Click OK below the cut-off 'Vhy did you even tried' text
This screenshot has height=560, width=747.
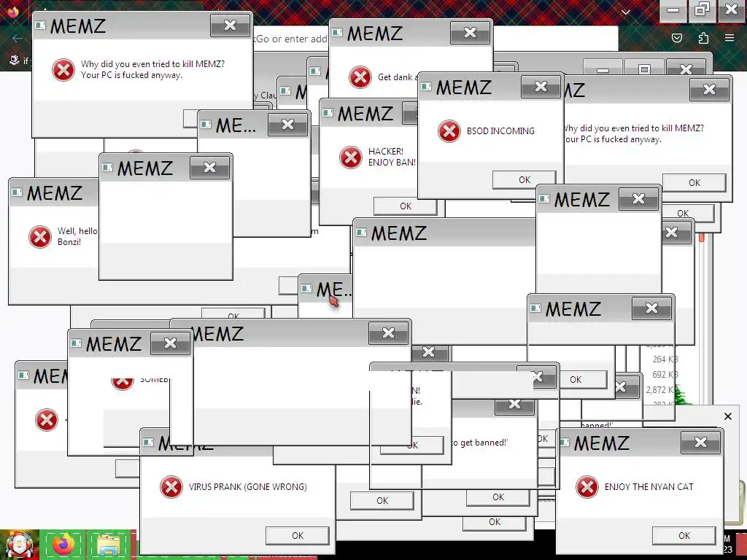tap(694, 182)
